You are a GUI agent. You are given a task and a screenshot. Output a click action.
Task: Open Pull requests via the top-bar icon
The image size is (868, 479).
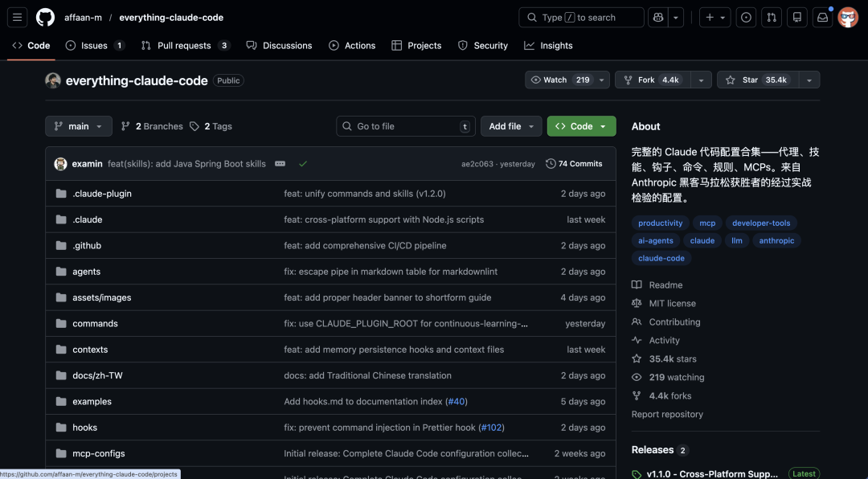point(772,17)
